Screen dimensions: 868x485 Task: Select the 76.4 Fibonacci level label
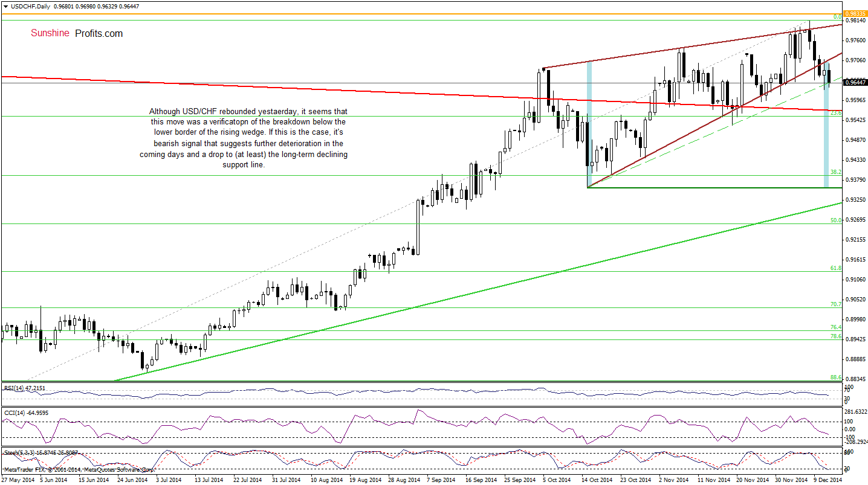pyautogui.click(x=837, y=327)
